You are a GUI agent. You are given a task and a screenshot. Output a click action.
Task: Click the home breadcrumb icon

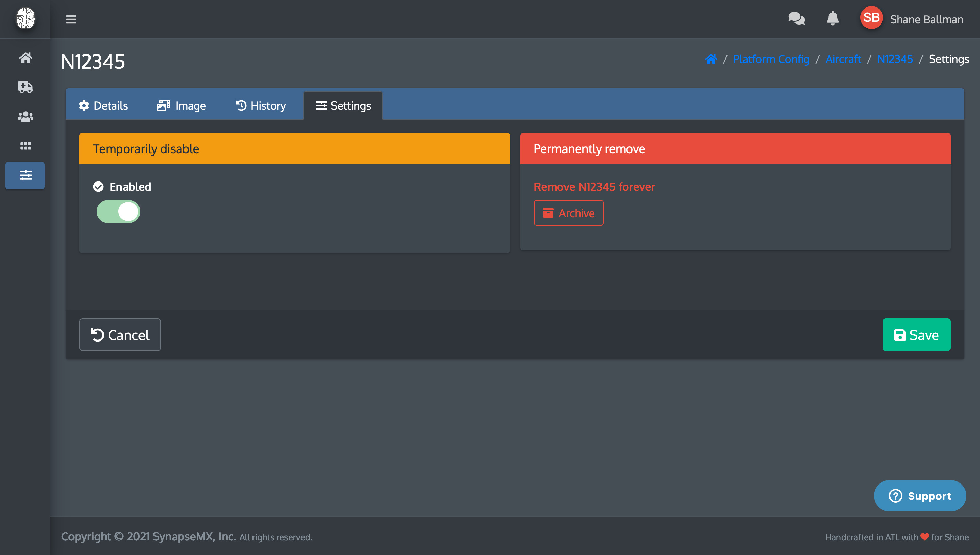[x=711, y=59]
